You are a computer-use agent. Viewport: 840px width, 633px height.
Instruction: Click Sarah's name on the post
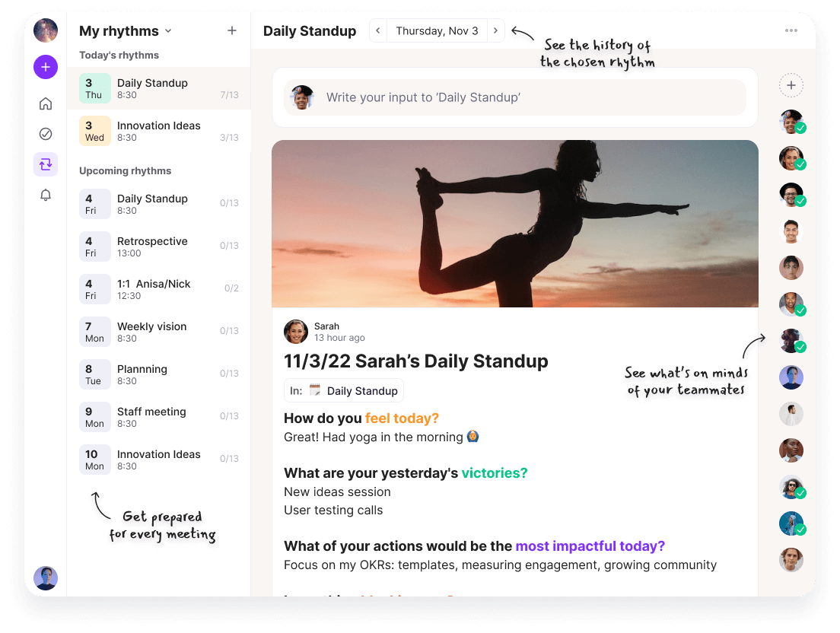coord(326,326)
